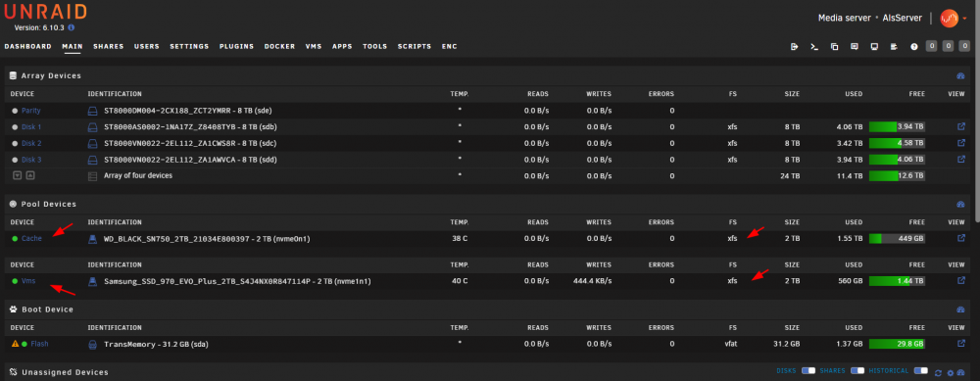The image size is (980, 381).
Task: Open the Vms pool device link
Action: click(x=28, y=281)
